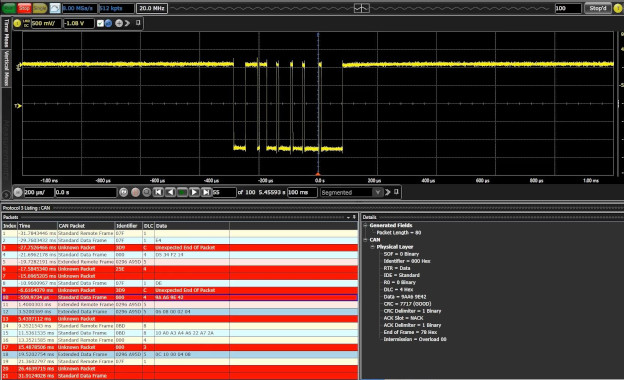
Task: Jump to first segment
Action: tap(158, 193)
